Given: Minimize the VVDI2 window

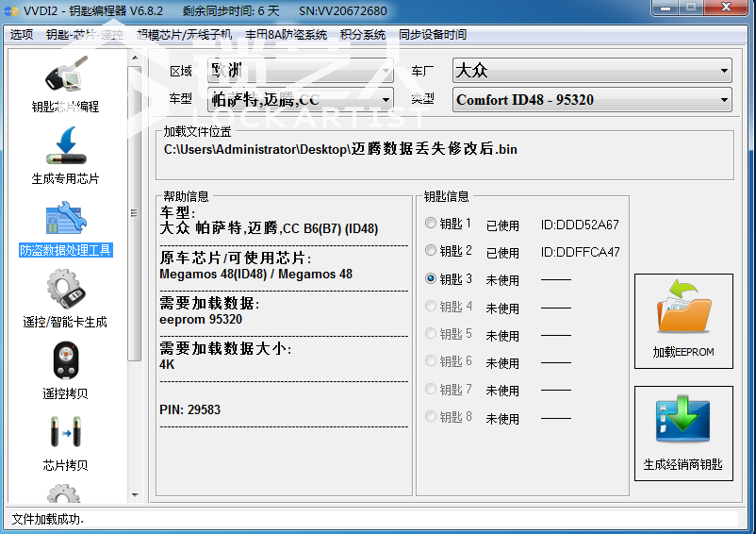Looking at the screenshot, I should tap(666, 8).
